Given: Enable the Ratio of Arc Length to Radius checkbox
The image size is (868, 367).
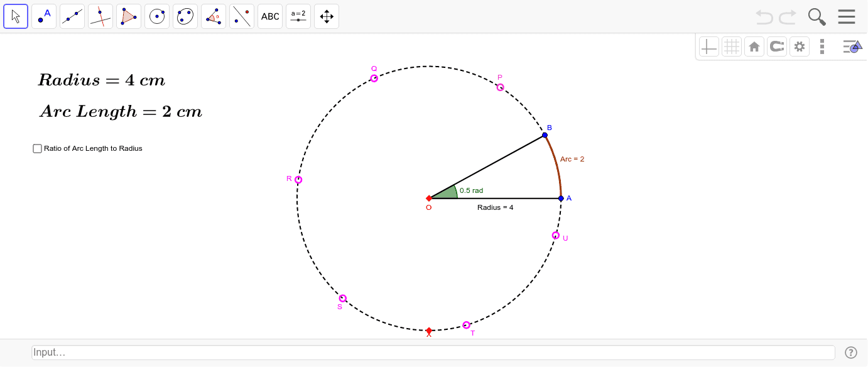Looking at the screenshot, I should click(37, 148).
